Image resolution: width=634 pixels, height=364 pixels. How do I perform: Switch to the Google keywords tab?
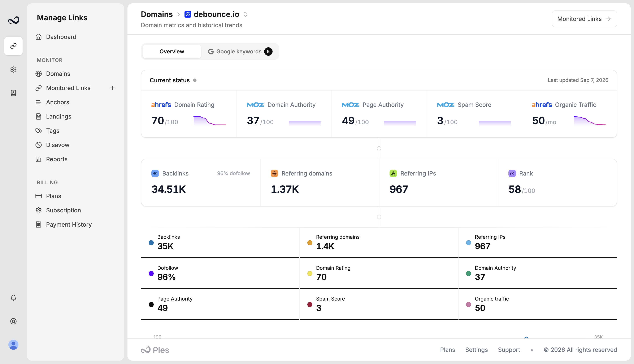(240, 52)
